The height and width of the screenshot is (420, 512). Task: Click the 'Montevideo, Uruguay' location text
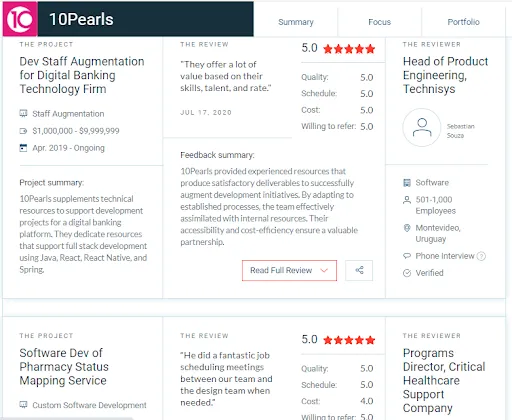[x=438, y=233]
